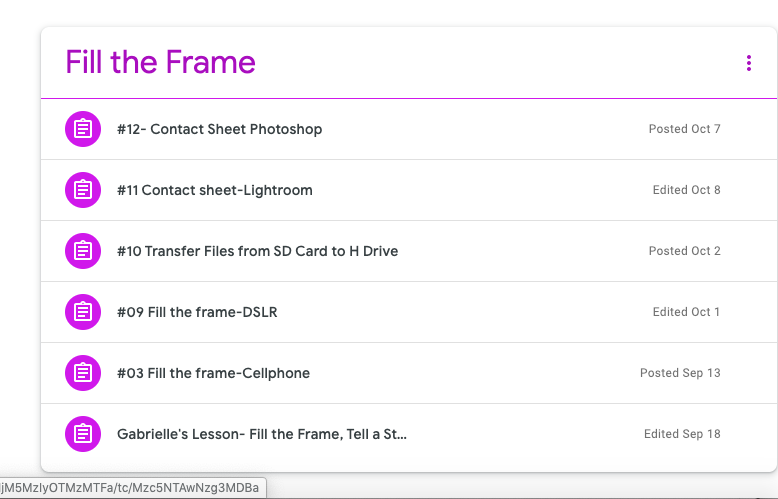The image size is (778, 499).
Task: Click the assignment icon beside #03 Fill the frame-Cellphone
Action: 83,373
